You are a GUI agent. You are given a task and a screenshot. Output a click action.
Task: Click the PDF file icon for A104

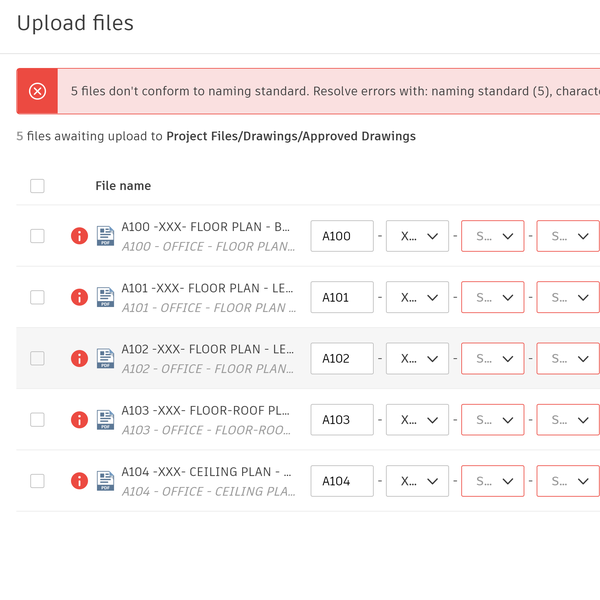pyautogui.click(x=105, y=482)
